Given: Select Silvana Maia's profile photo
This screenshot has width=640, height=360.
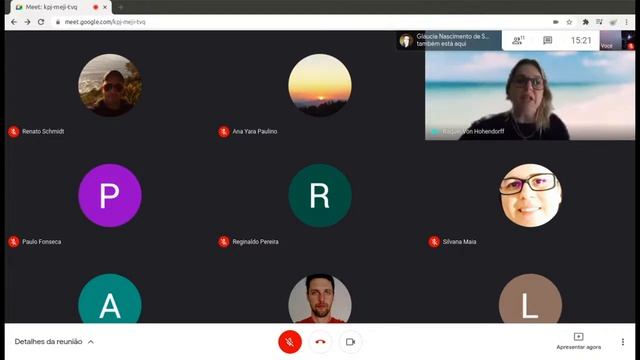Looking at the screenshot, I should pyautogui.click(x=530, y=196).
